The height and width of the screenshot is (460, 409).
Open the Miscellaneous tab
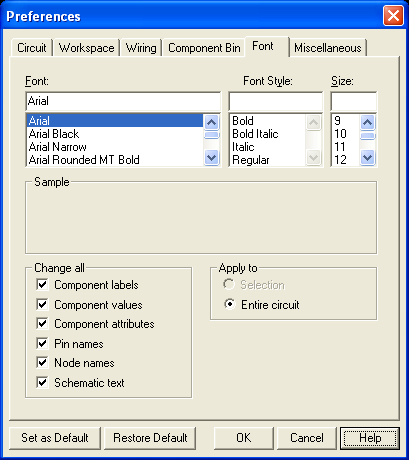tap(328, 48)
